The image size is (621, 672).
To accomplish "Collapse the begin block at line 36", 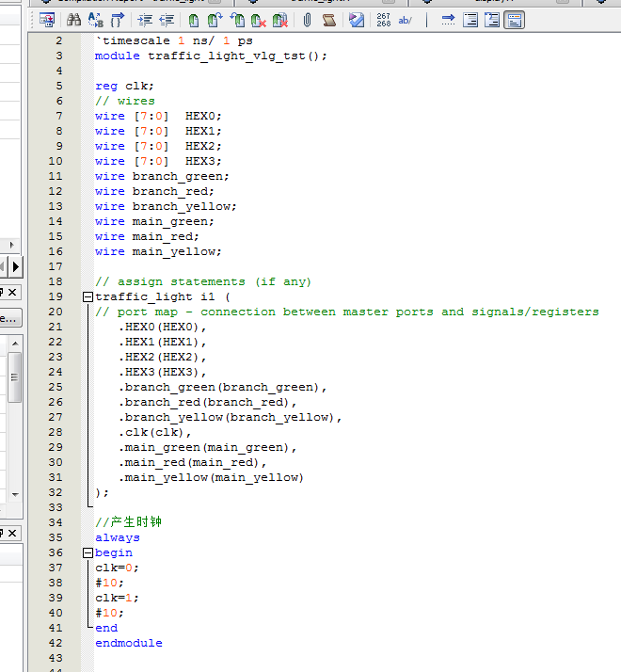I will click(88, 553).
